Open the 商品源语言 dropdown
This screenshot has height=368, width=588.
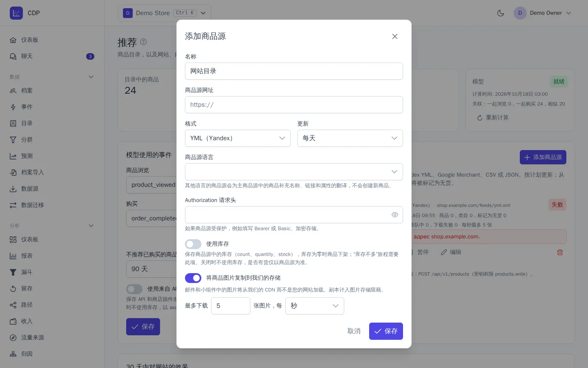(x=294, y=172)
